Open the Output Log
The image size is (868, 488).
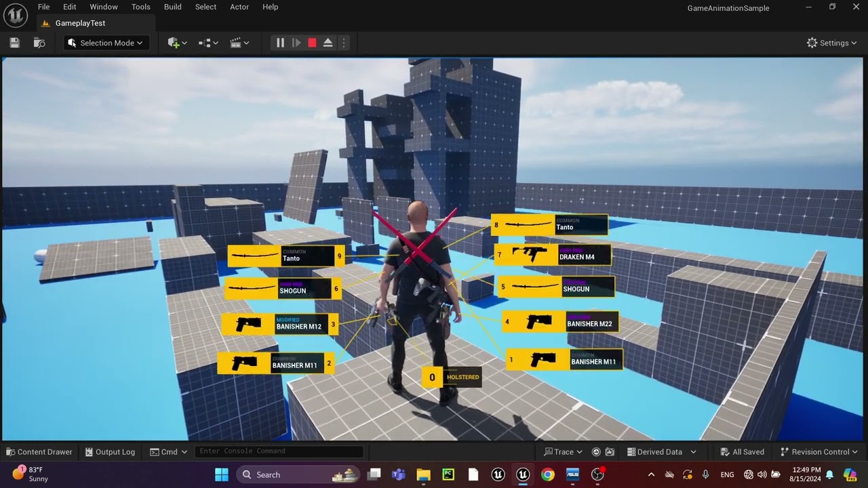pyautogui.click(x=110, y=452)
